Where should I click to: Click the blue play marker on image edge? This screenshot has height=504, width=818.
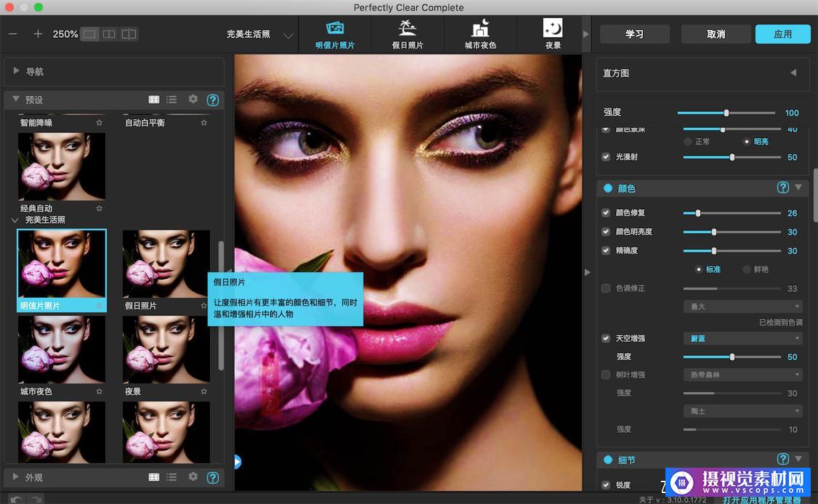[x=238, y=461]
